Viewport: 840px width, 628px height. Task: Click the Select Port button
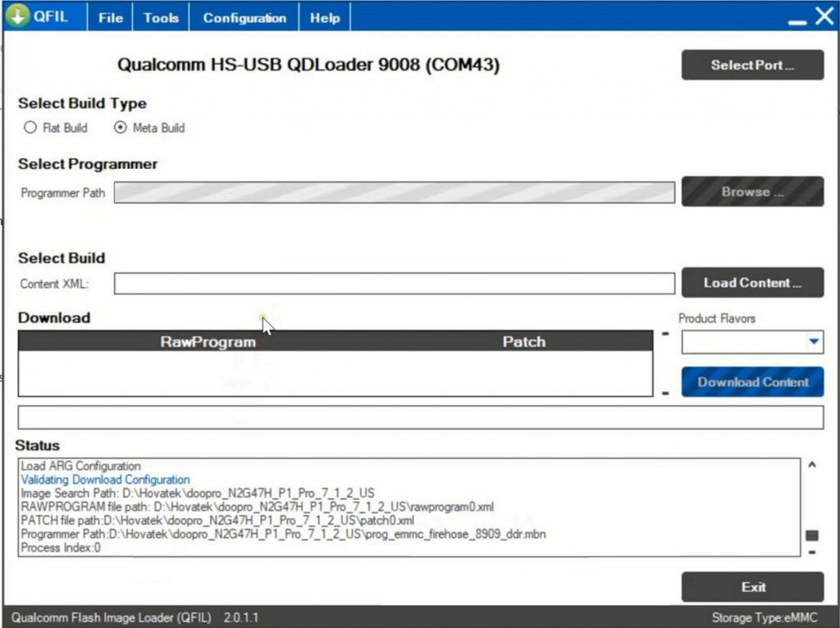pyautogui.click(x=752, y=66)
